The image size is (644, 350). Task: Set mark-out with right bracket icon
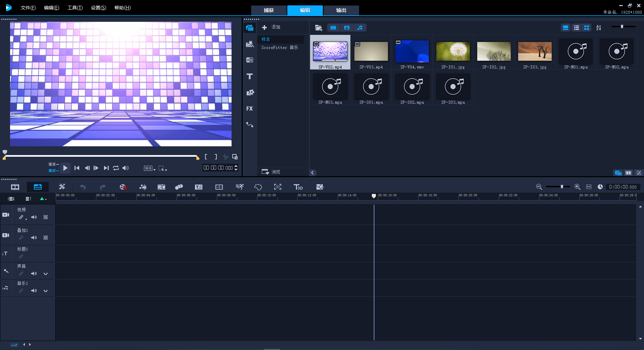pos(216,157)
